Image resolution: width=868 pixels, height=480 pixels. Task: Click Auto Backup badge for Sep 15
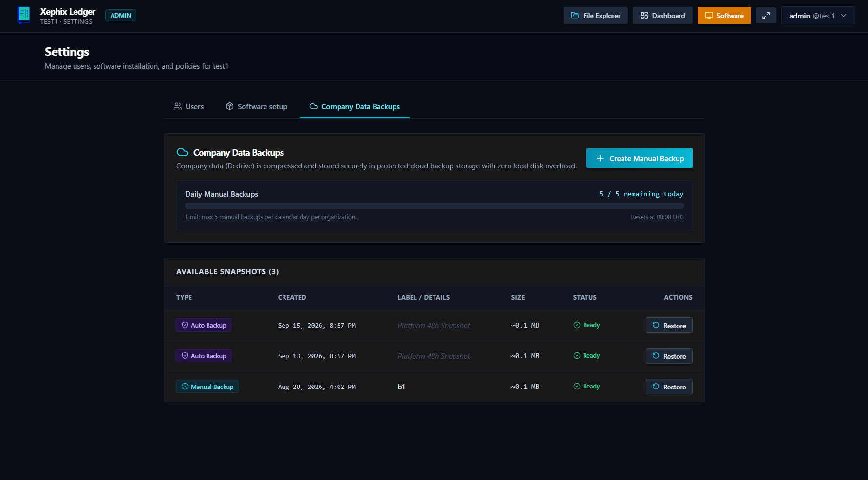coord(204,325)
